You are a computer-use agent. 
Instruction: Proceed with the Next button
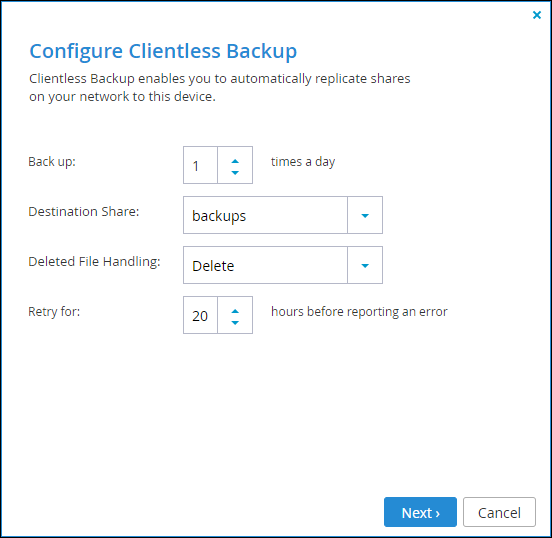coord(420,512)
